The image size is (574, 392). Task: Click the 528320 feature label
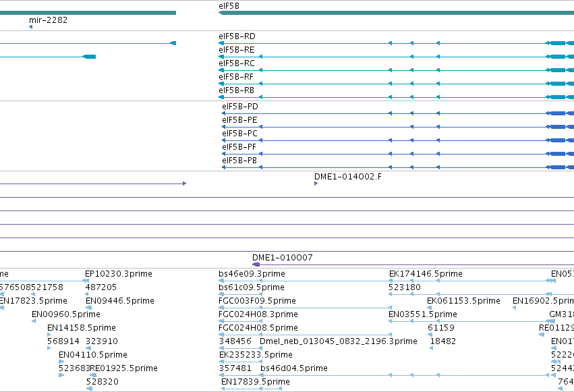point(102,382)
